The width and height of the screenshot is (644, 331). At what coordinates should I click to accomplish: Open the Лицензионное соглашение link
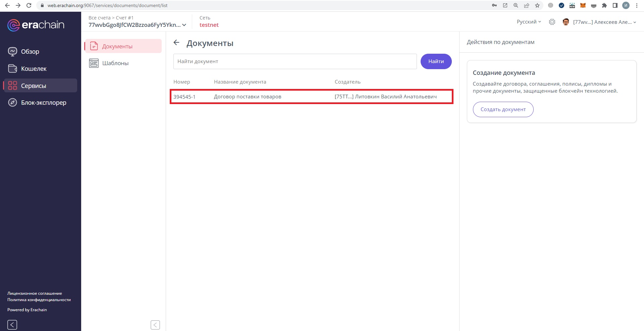click(35, 293)
